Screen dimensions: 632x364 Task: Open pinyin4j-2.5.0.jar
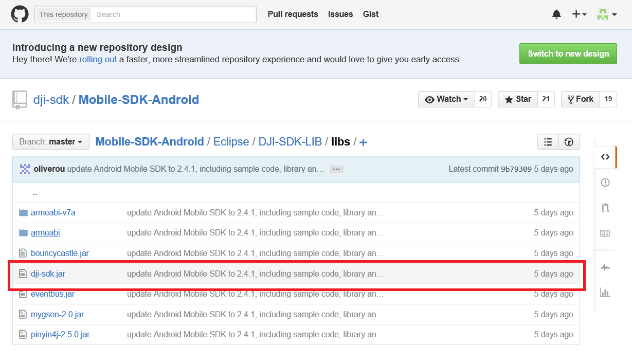(x=60, y=334)
